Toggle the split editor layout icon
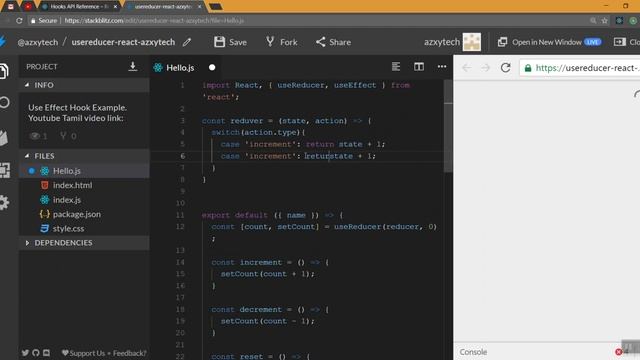640x360 pixels. (x=419, y=67)
